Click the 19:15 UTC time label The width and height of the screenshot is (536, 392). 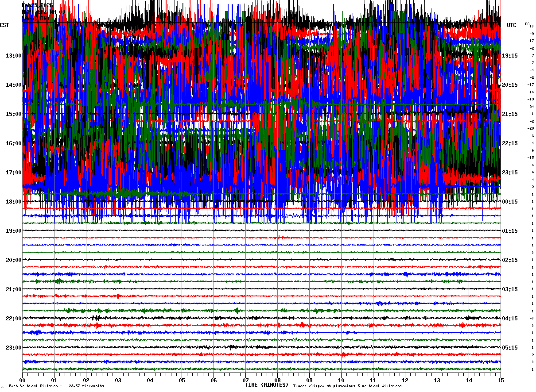pos(510,56)
